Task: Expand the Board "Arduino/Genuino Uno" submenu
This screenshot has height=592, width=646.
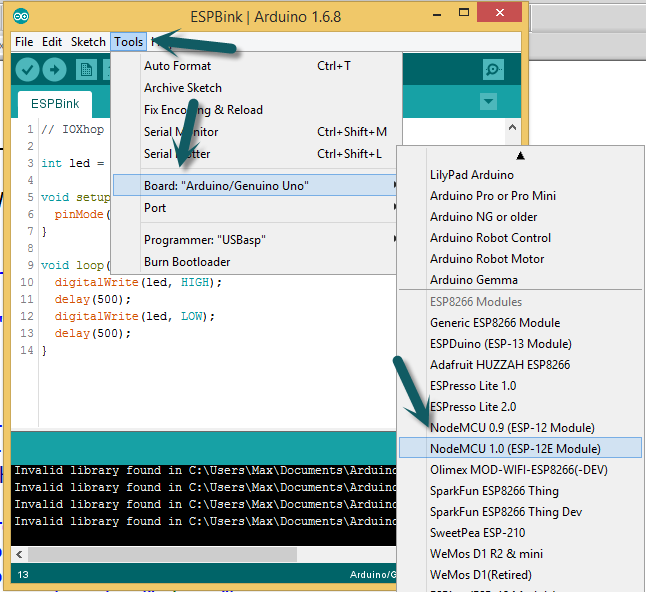Action: pyautogui.click(x=255, y=185)
